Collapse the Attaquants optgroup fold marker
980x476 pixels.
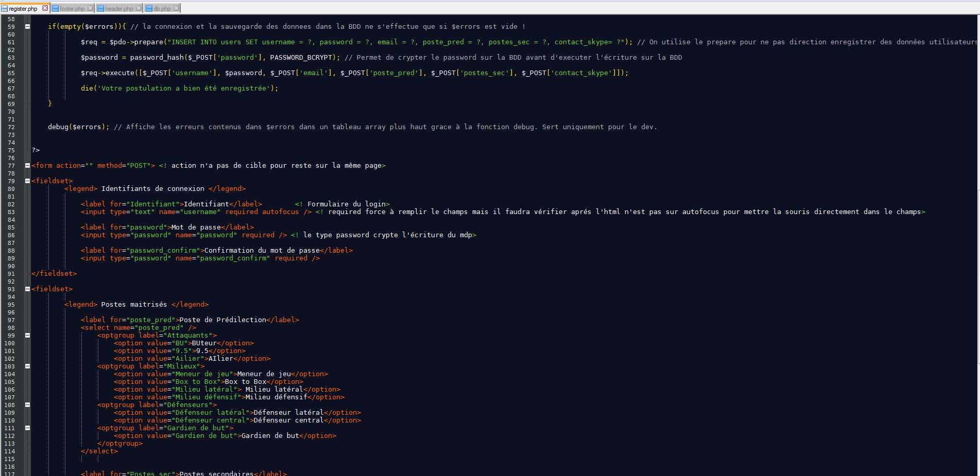[27, 335]
